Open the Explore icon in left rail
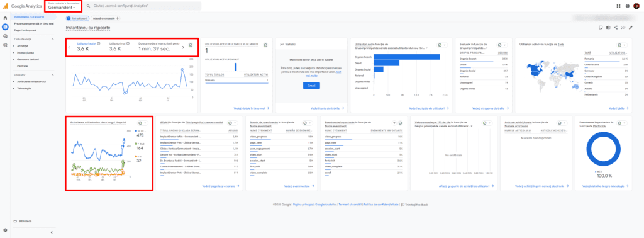This screenshot has width=644, height=238. point(5,36)
